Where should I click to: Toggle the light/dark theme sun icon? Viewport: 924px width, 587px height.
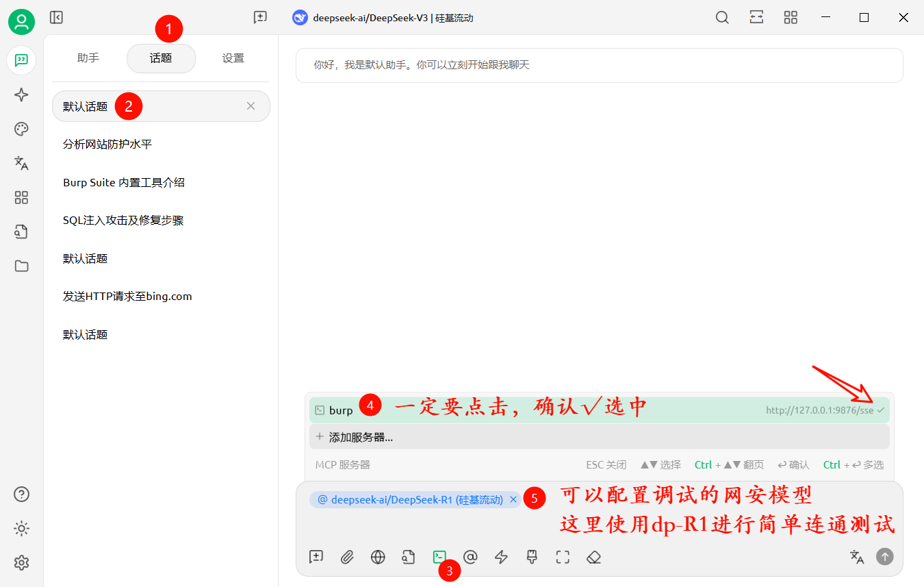click(21, 529)
